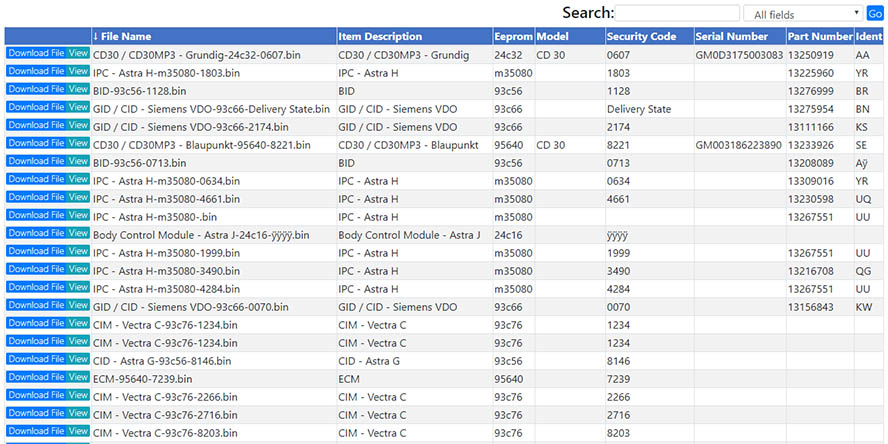888x444 pixels.
Task: Download IPC Astra H m35080-1803.bin
Action: pos(36,71)
